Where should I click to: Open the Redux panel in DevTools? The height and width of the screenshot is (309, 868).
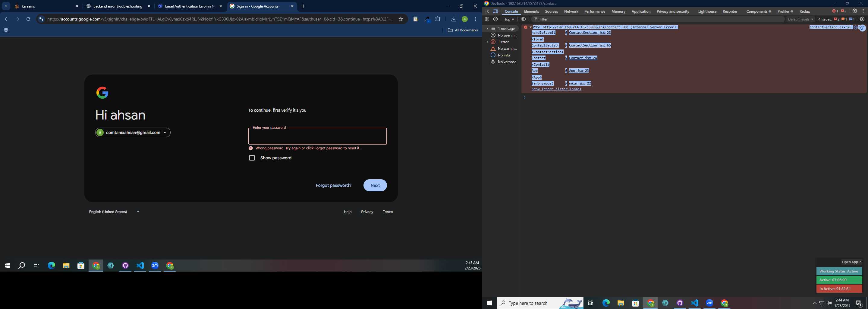[x=805, y=11]
